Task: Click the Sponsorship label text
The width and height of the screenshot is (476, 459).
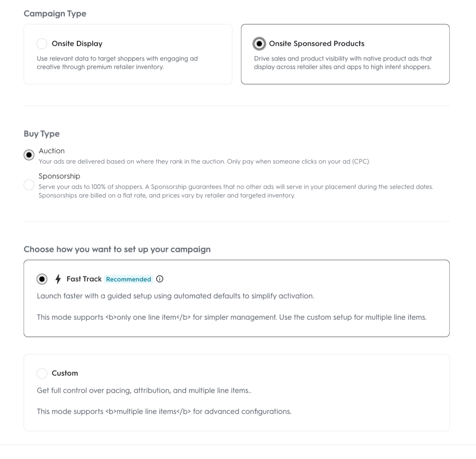Action: coord(59,176)
